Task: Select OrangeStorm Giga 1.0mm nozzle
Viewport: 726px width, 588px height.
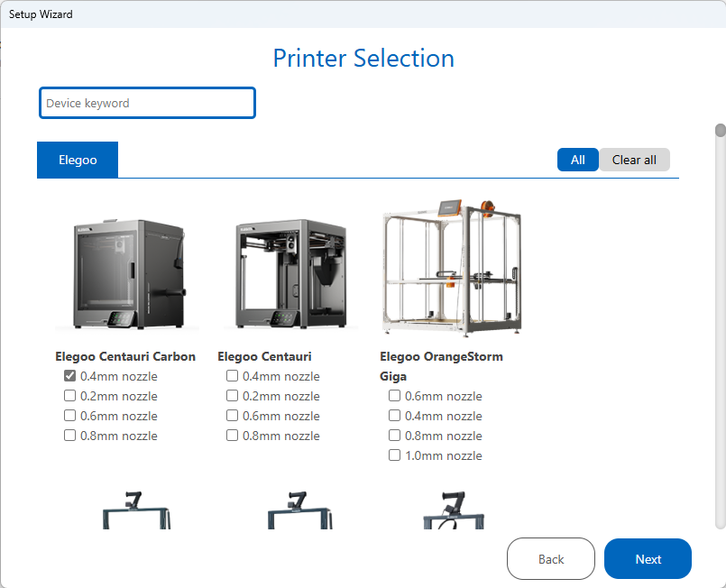Action: click(394, 455)
